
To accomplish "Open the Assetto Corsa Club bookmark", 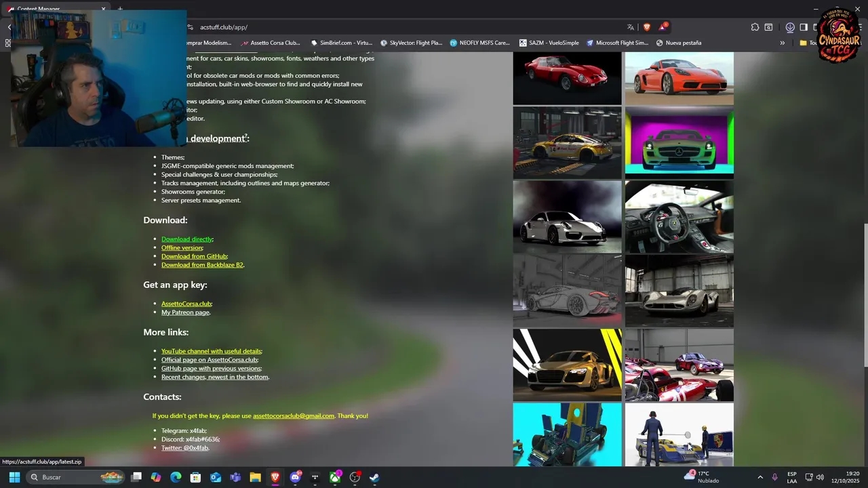I will [271, 43].
